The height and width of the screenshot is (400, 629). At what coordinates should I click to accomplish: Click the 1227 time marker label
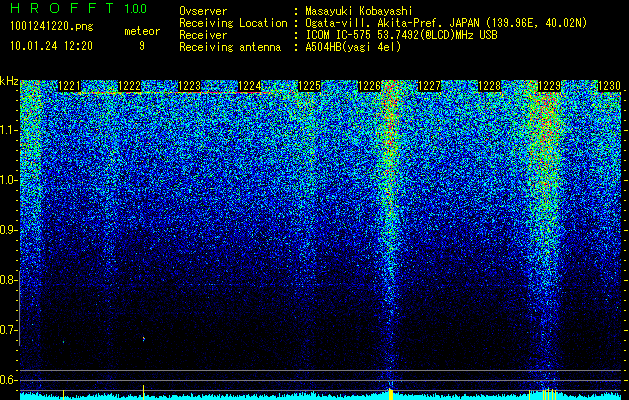(429, 86)
